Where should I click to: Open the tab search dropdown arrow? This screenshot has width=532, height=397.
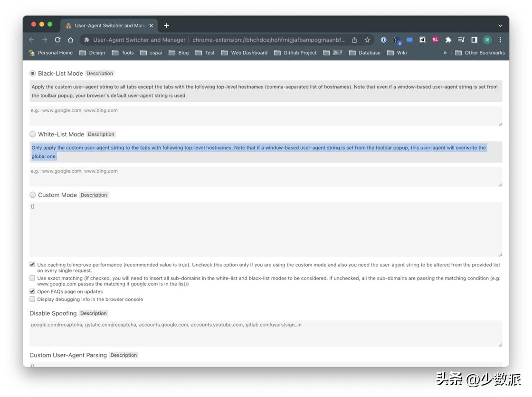[500, 26]
